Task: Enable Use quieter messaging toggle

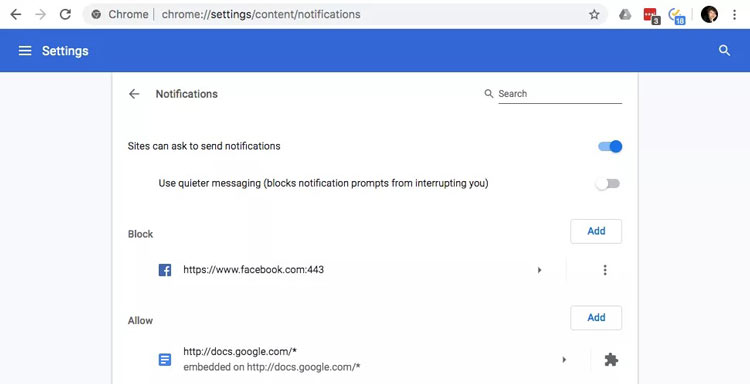Action: pos(608,184)
